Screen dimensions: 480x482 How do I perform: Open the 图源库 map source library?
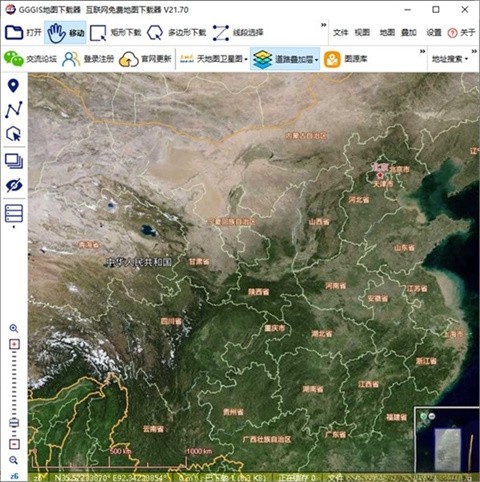coord(346,59)
